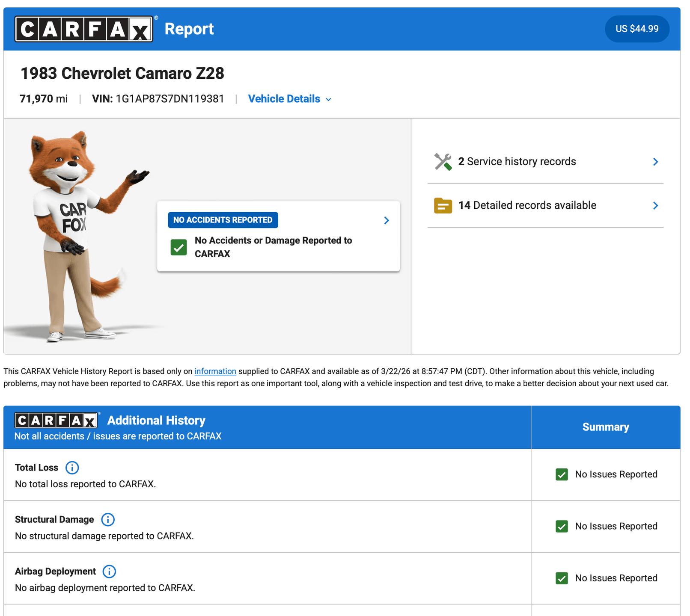The height and width of the screenshot is (616, 690).
Task: Click the Total Loss green checkmark
Action: (x=562, y=474)
